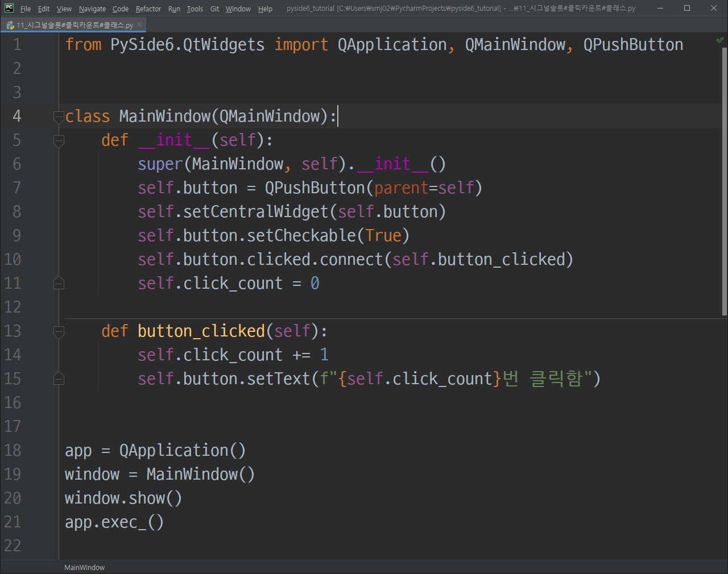
Task: Collapse the __init__ method fold marker
Action: pos(59,140)
